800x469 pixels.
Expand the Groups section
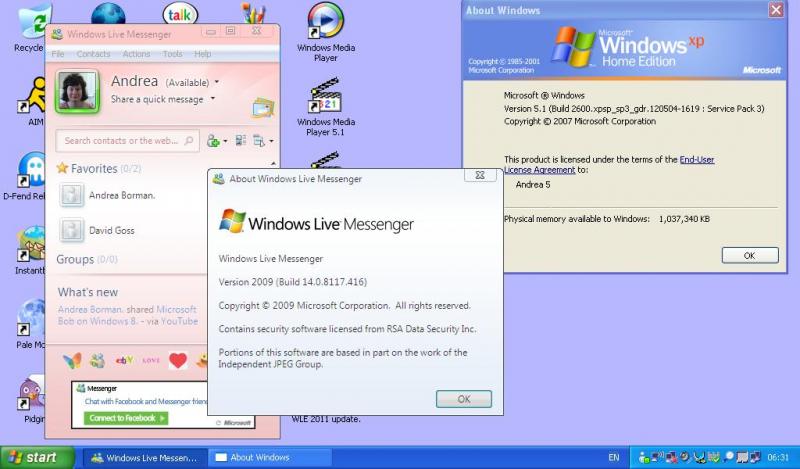tap(75, 259)
